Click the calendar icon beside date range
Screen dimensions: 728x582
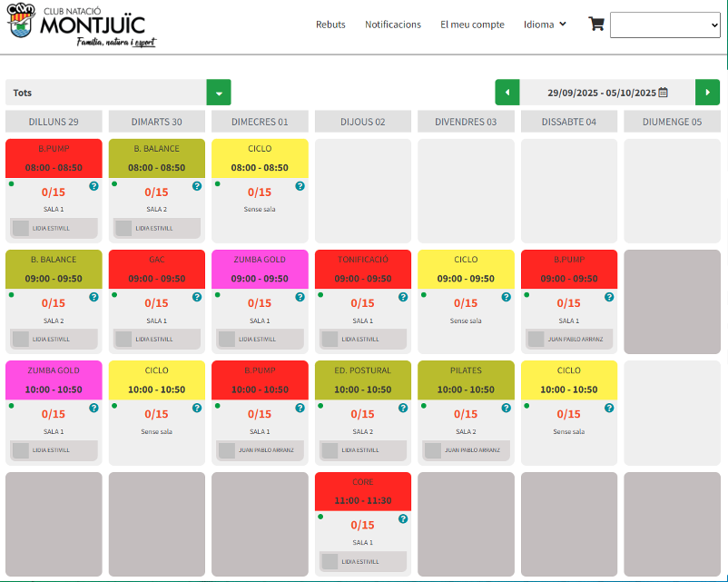[x=664, y=93]
